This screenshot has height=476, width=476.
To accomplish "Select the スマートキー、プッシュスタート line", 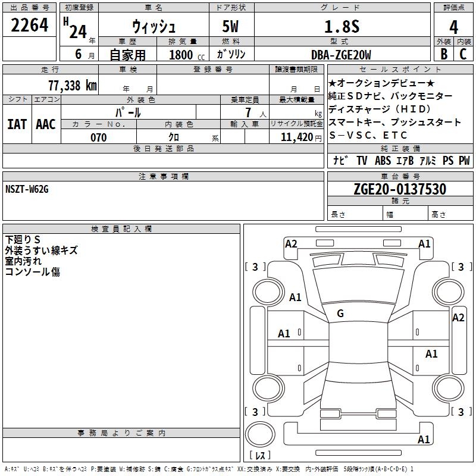I will click(394, 122).
